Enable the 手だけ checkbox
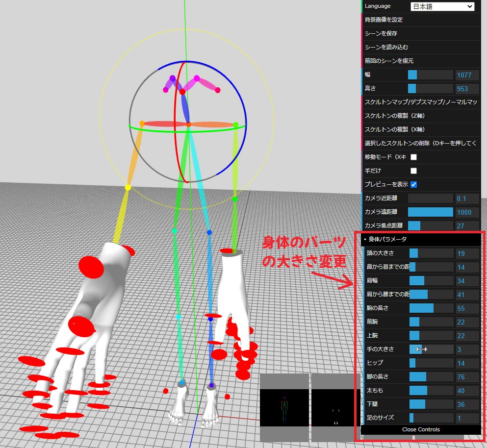The image size is (487, 448). click(413, 171)
